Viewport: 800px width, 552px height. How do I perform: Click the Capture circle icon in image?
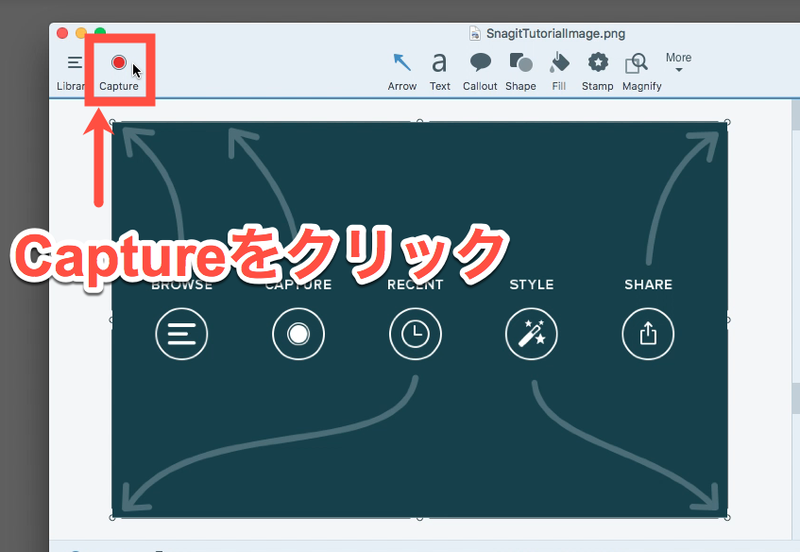point(298,334)
